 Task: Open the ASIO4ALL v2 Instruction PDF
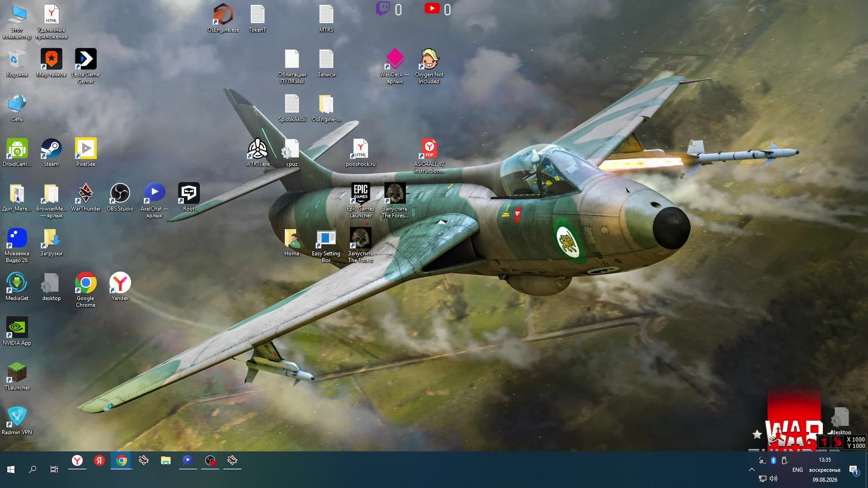pos(429,156)
